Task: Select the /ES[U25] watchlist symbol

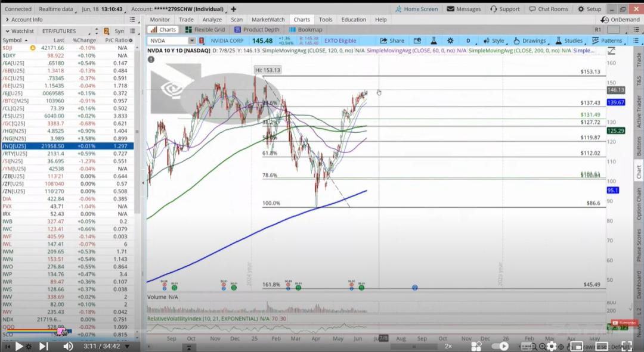Action: click(x=13, y=116)
